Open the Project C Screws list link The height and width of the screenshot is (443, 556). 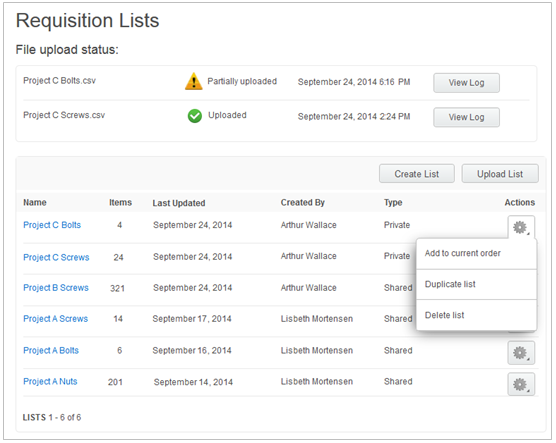pyautogui.click(x=56, y=257)
